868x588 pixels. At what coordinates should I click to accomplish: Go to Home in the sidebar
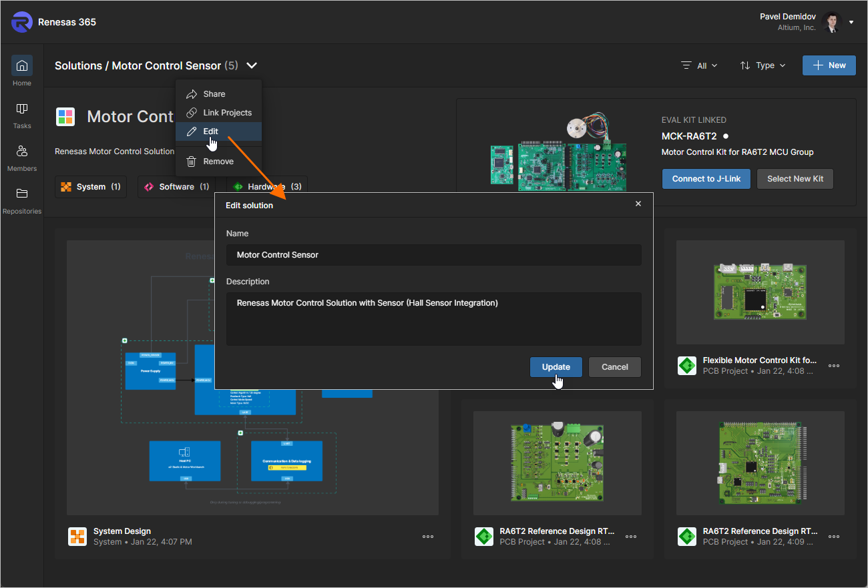click(22, 71)
